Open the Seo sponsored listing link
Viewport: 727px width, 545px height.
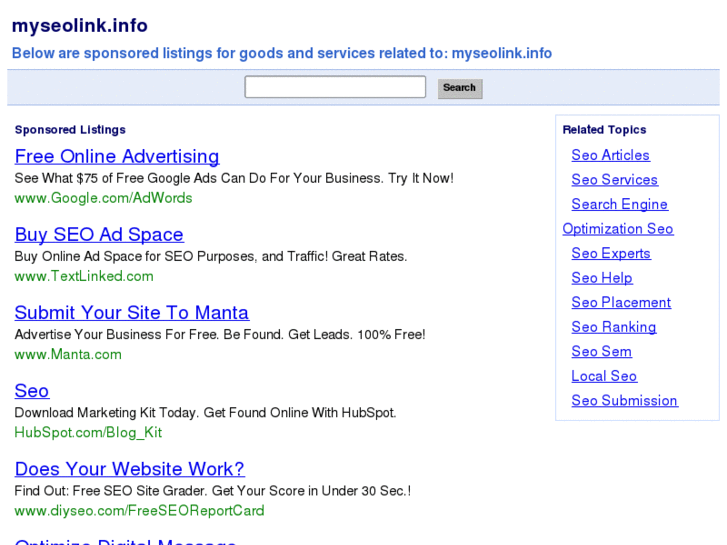coord(32,391)
